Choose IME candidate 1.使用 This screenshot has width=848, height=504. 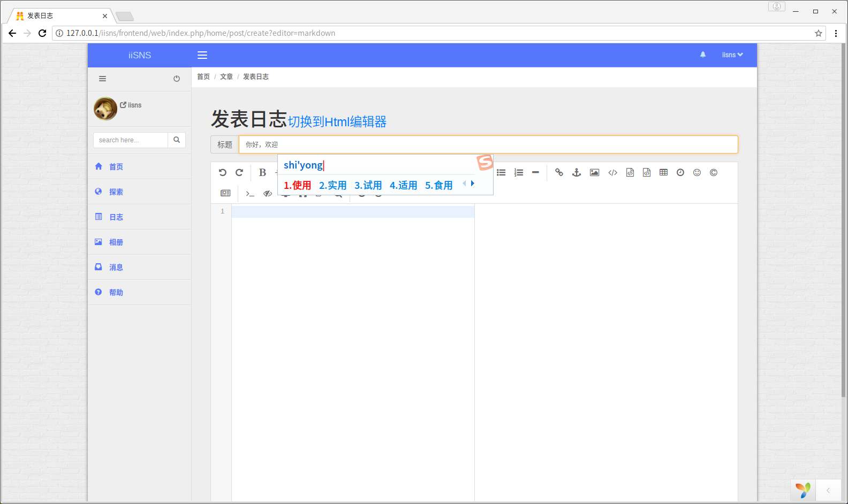[x=297, y=186]
